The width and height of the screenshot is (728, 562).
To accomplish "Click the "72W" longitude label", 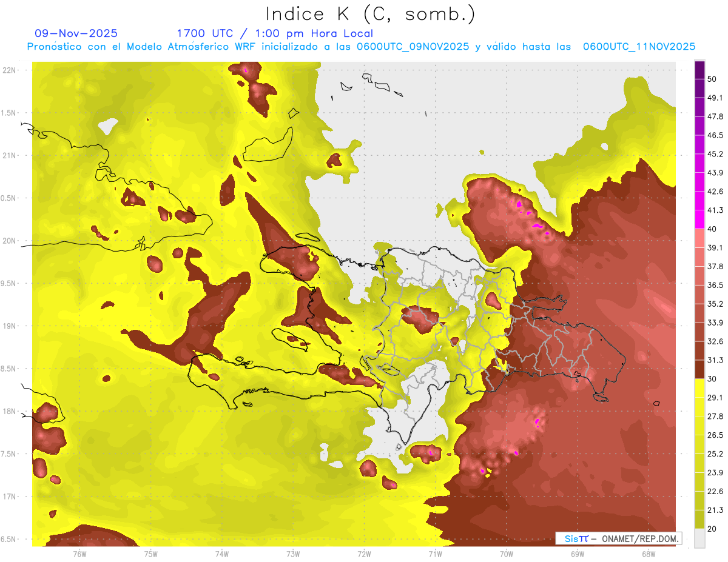I will tap(364, 554).
